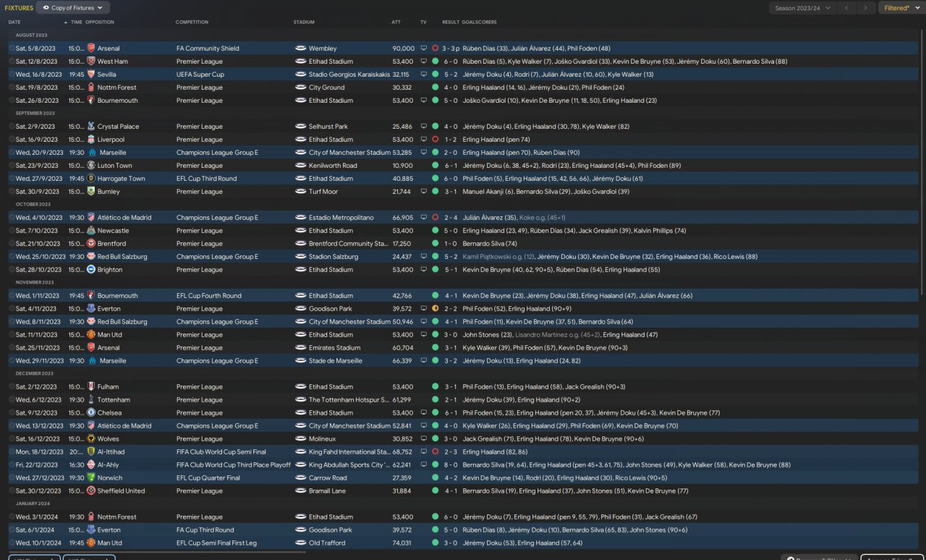The height and width of the screenshot is (560, 926).
Task: Open the Filtered dropdown
Action: [901, 8]
